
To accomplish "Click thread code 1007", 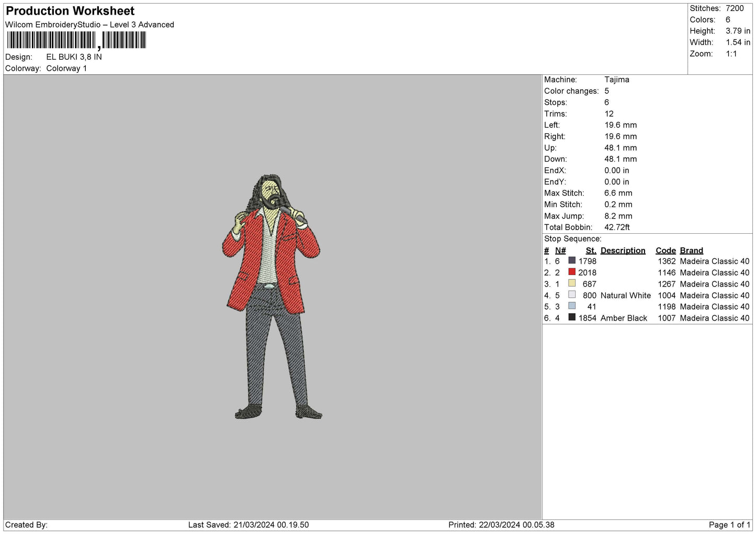I will point(667,318).
